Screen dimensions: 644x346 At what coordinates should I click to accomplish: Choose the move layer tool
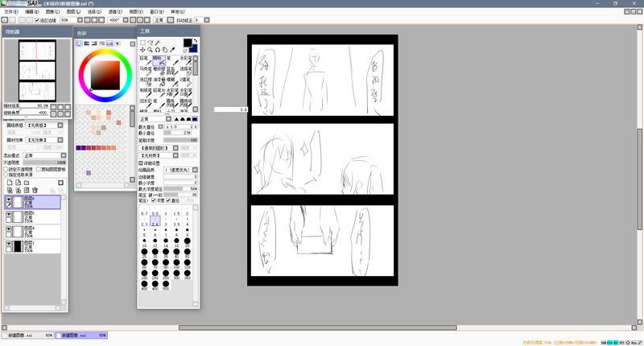(x=143, y=50)
